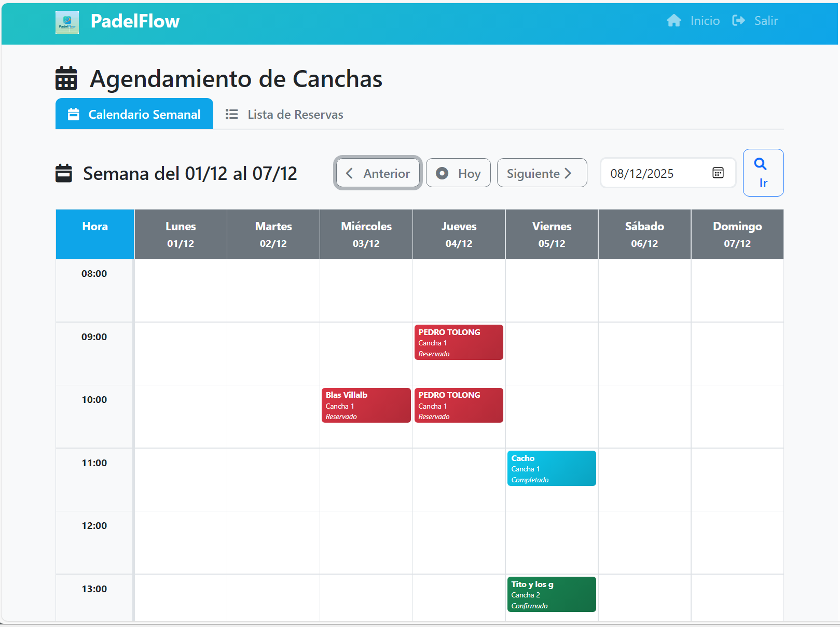Switch to the Lista de Reservas tab
The width and height of the screenshot is (840, 627).
(x=295, y=114)
